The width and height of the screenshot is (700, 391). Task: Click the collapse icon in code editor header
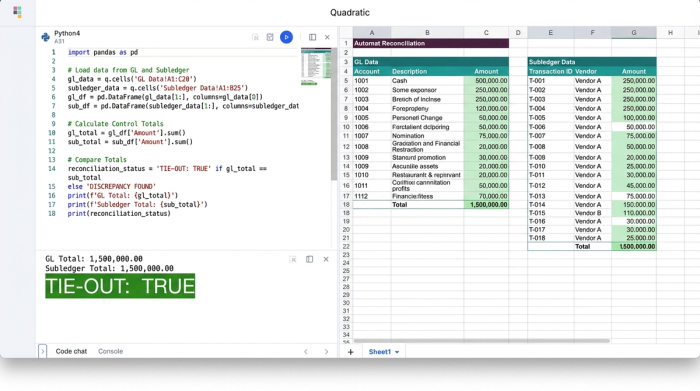(255, 37)
